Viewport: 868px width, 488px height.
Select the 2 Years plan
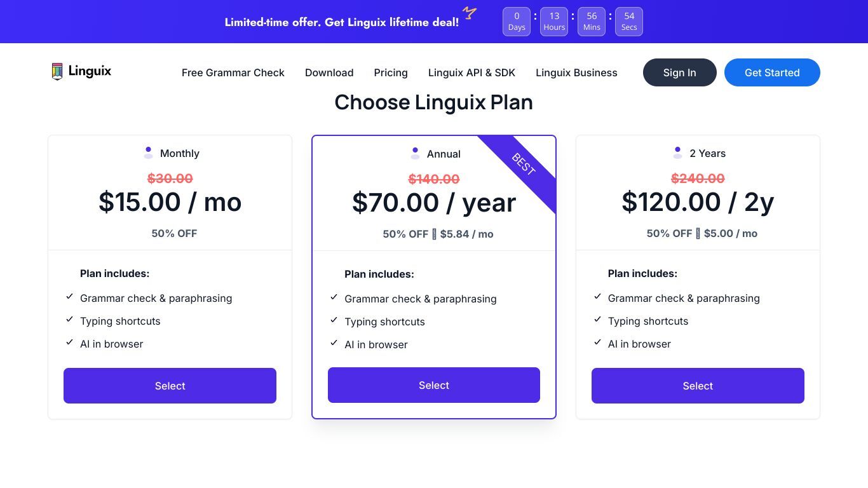(x=698, y=386)
